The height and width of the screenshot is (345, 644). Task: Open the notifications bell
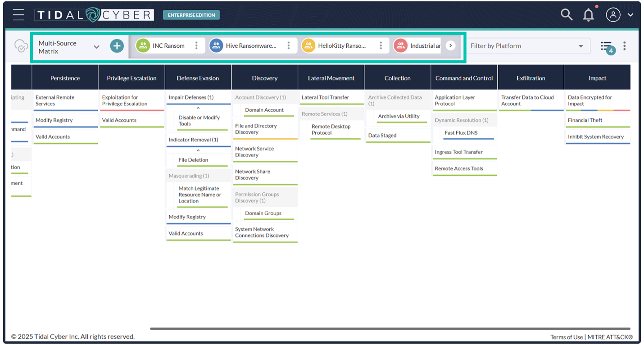click(x=588, y=15)
